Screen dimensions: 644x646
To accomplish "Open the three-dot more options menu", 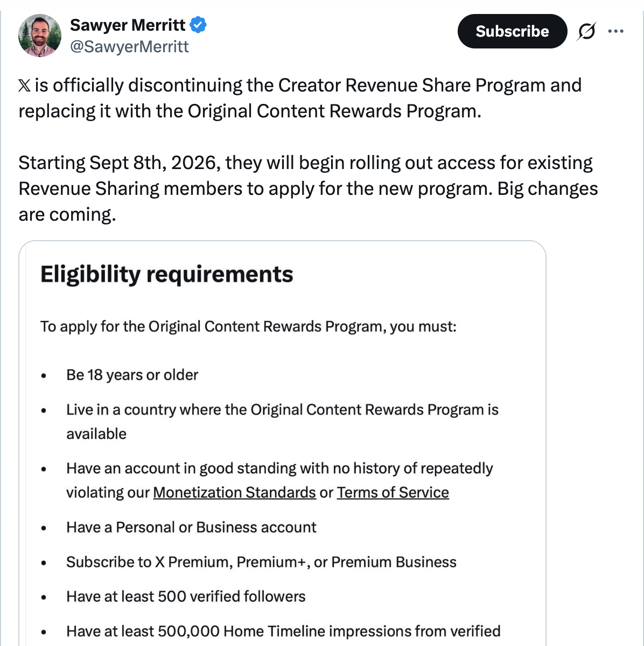I will [x=615, y=31].
